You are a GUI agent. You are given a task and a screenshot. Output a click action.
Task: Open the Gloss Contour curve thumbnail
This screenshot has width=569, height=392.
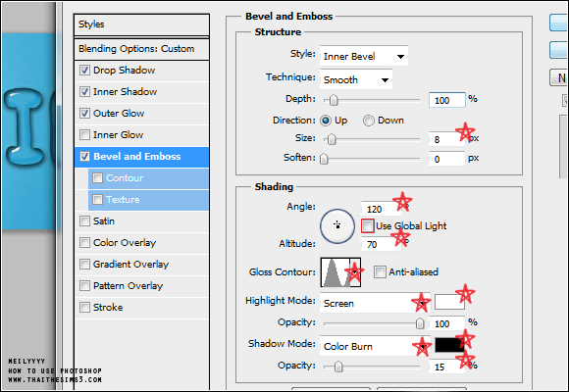click(335, 272)
